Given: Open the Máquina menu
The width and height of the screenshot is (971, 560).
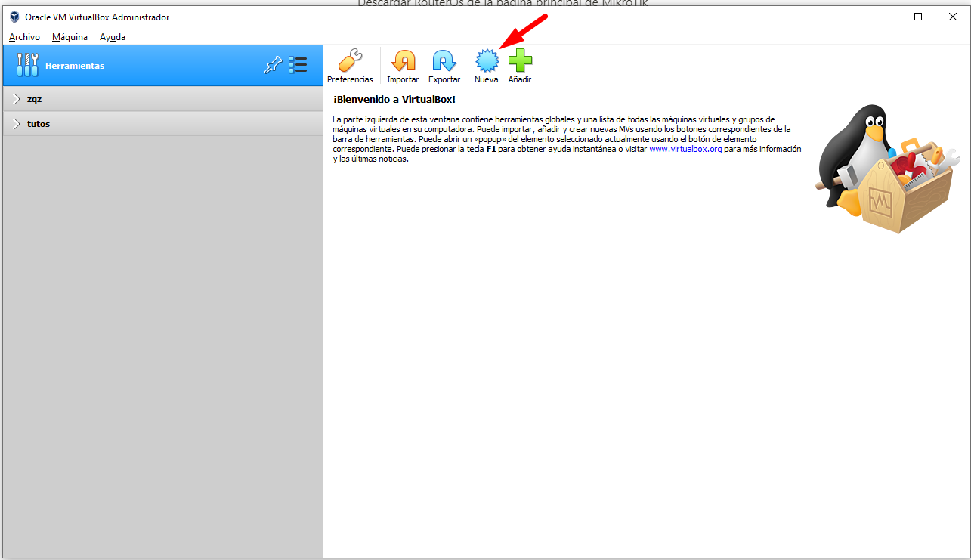Looking at the screenshot, I should [x=69, y=36].
